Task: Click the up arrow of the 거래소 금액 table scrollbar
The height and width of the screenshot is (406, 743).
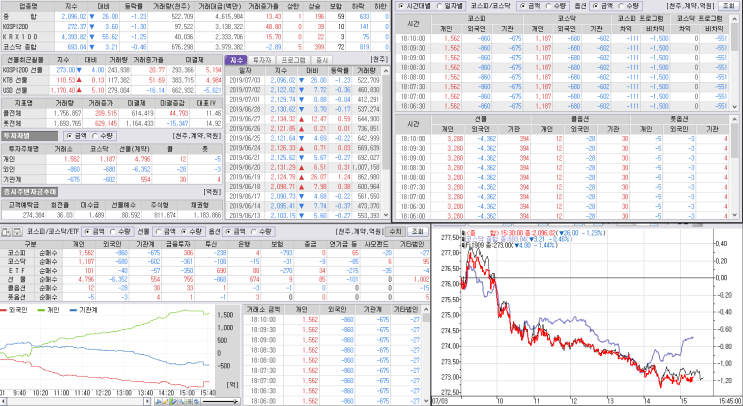Action: point(426,309)
